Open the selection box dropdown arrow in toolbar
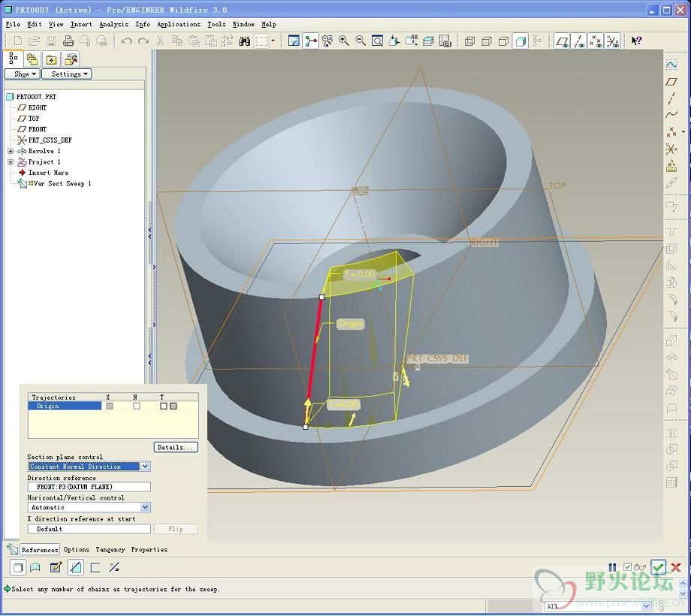The image size is (691, 616). 273,41
